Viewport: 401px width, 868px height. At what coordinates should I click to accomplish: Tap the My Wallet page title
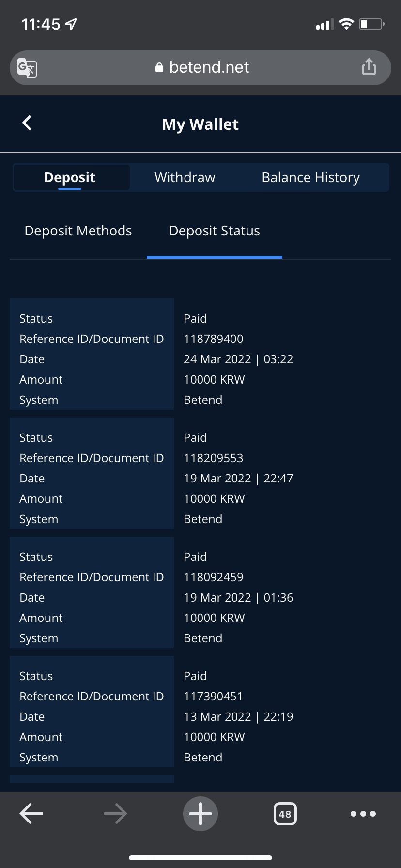(x=200, y=124)
